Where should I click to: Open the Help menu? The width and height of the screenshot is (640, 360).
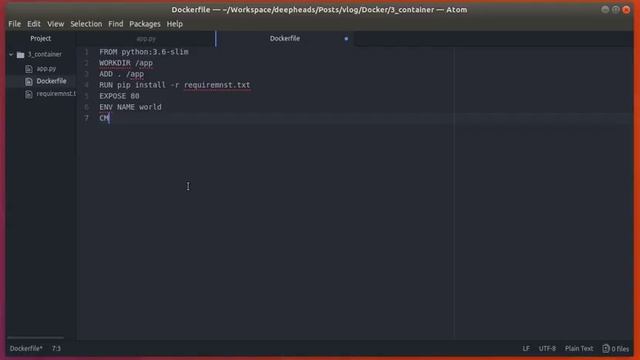[175, 24]
